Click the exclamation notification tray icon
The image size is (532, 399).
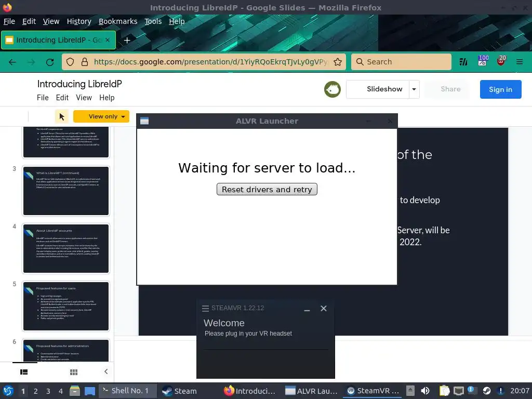[501, 391]
